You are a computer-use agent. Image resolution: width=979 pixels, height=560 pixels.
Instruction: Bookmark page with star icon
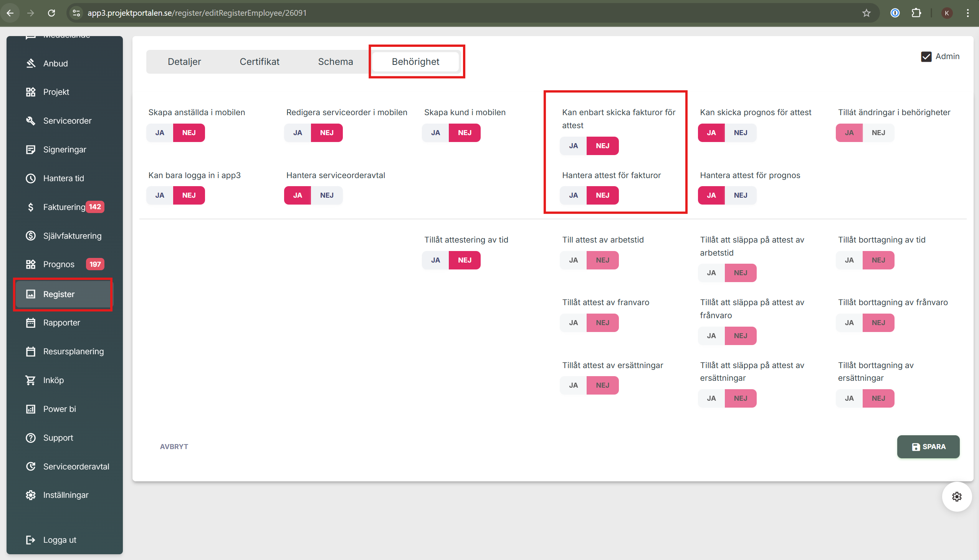pos(866,13)
